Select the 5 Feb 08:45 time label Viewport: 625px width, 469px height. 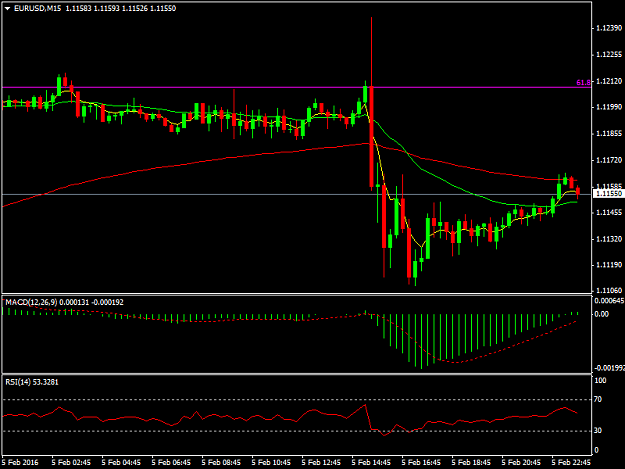(221, 463)
